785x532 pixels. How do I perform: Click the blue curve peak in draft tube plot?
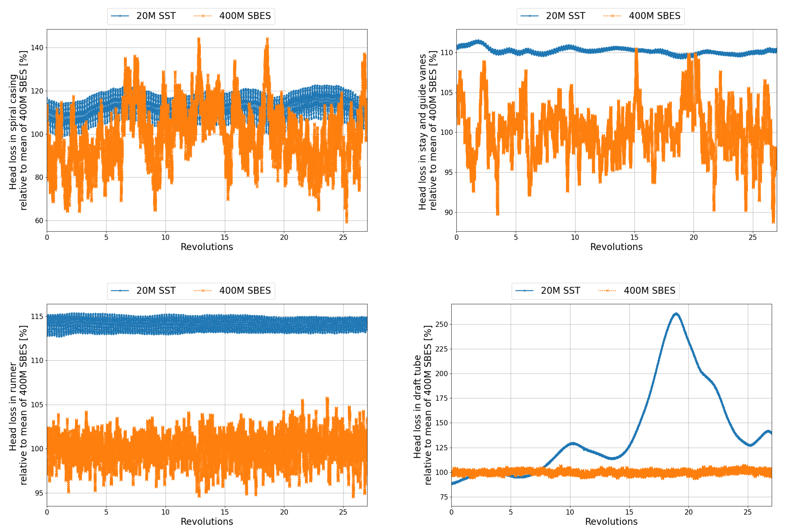(676, 314)
